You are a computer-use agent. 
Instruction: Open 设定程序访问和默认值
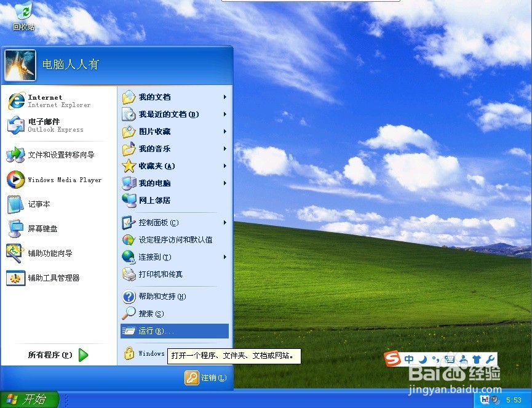tap(175, 240)
